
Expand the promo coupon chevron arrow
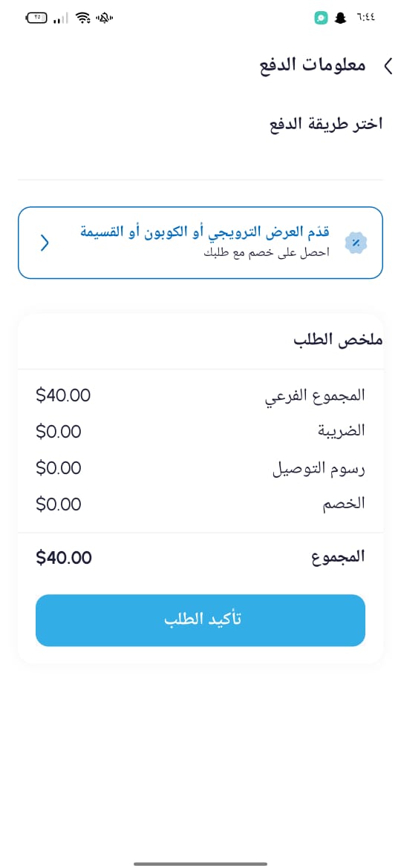(45, 243)
